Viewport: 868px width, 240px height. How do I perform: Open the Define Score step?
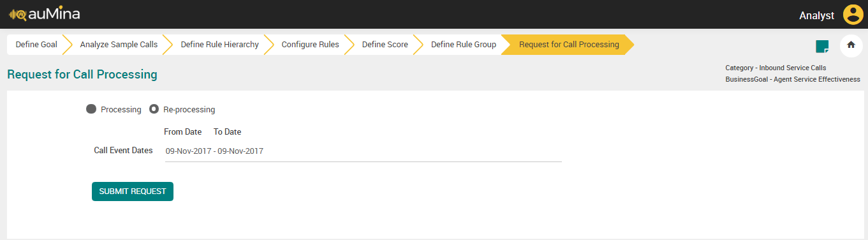tap(385, 45)
